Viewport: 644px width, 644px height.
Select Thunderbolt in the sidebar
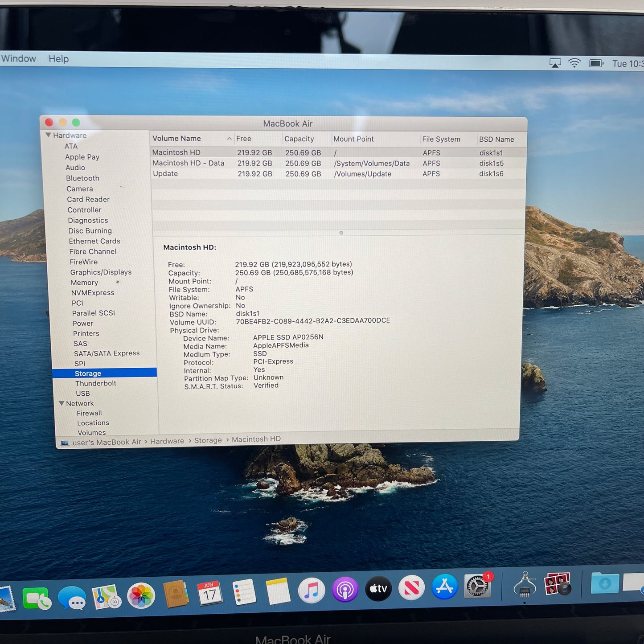pos(96,383)
